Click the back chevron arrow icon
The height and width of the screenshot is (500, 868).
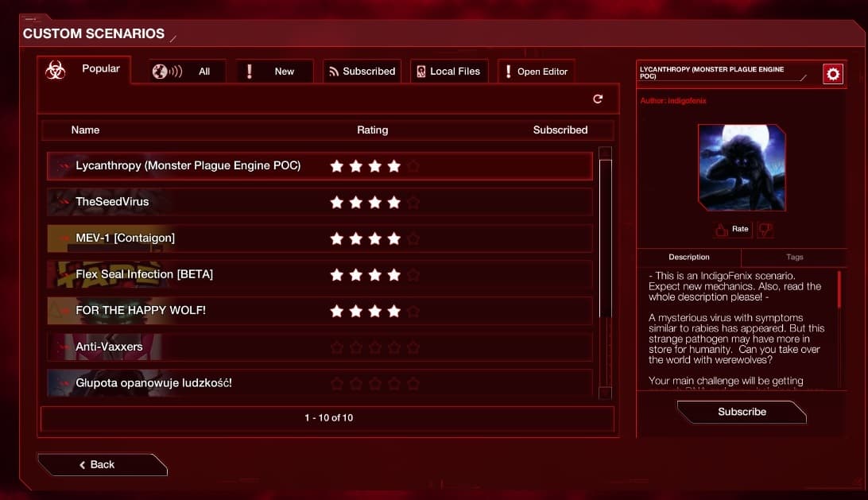pyautogui.click(x=83, y=465)
